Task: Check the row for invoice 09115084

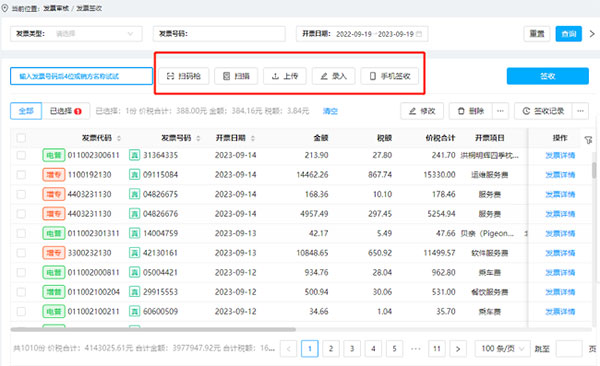Action: pos(21,175)
